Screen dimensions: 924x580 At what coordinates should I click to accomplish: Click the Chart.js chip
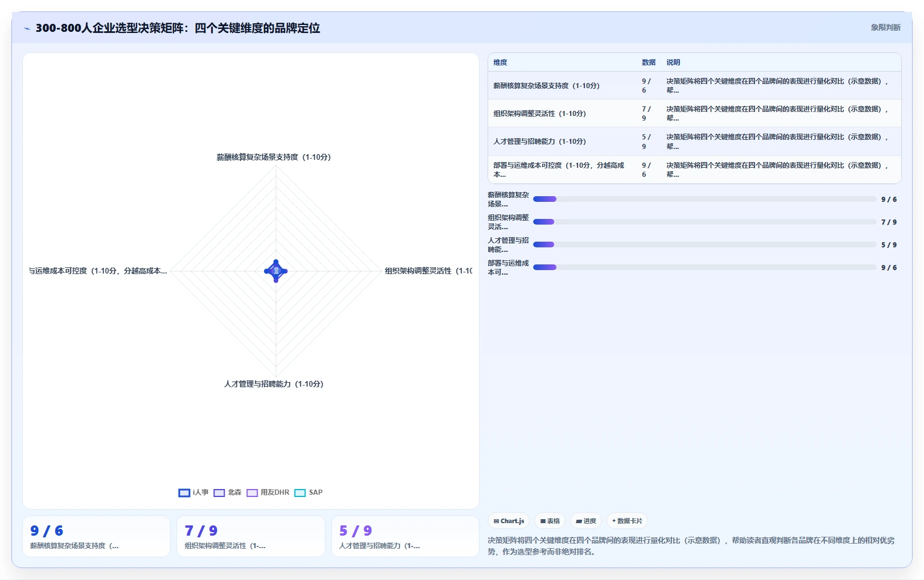coord(509,521)
